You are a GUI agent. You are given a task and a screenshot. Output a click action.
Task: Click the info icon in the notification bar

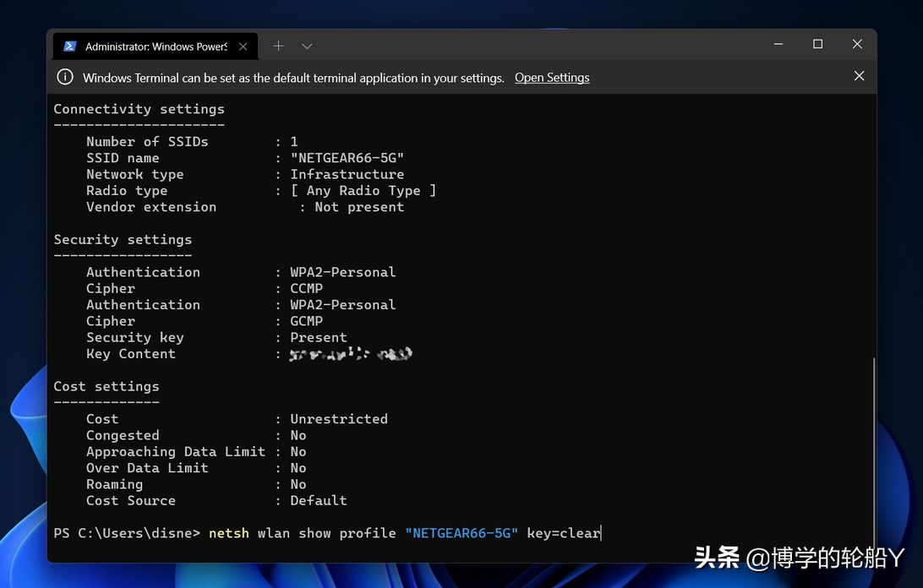[65, 77]
